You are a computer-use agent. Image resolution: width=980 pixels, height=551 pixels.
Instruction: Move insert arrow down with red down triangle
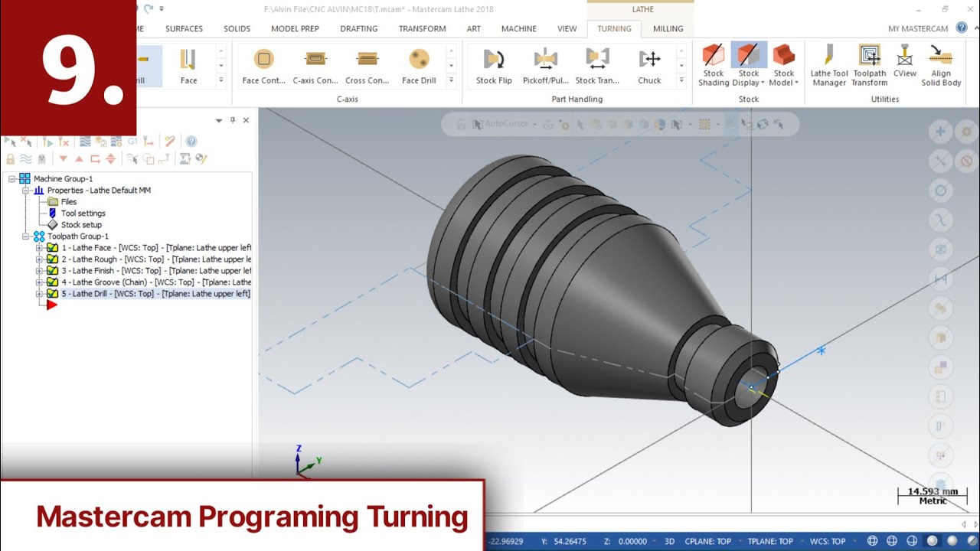point(64,159)
